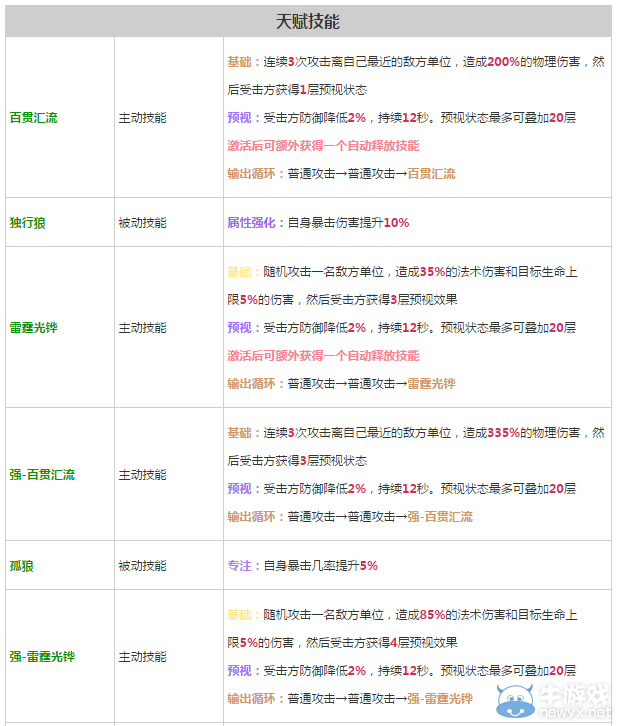Click the 335% physical damage value
This screenshot has width=620, height=726.
coord(503,433)
